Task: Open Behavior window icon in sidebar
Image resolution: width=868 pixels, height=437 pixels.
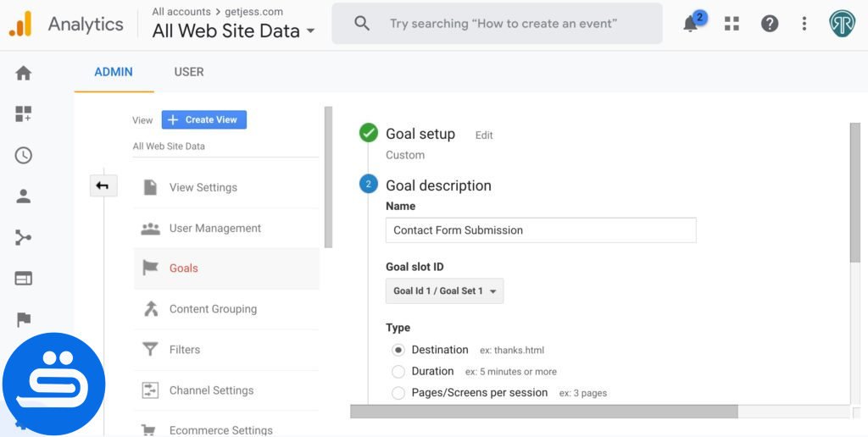Action: point(23,279)
